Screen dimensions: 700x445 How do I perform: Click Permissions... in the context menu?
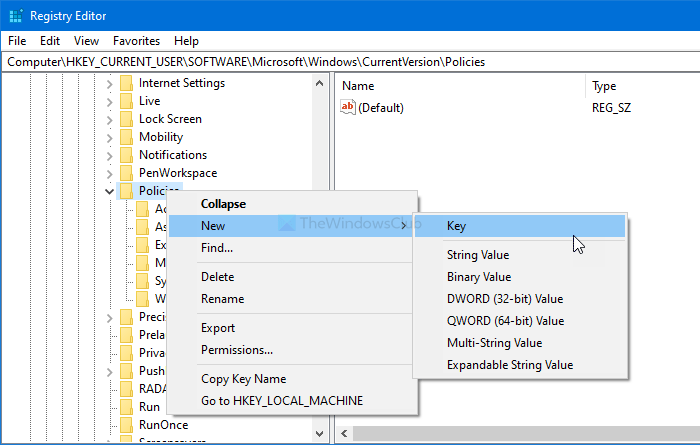[x=236, y=350]
